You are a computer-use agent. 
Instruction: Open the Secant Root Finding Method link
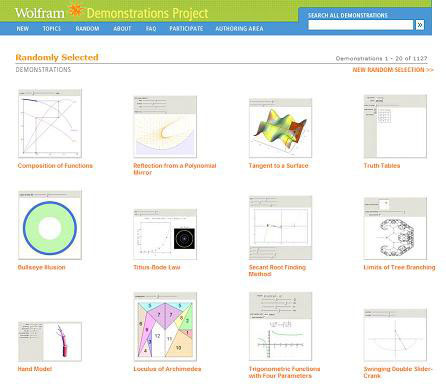tap(277, 271)
